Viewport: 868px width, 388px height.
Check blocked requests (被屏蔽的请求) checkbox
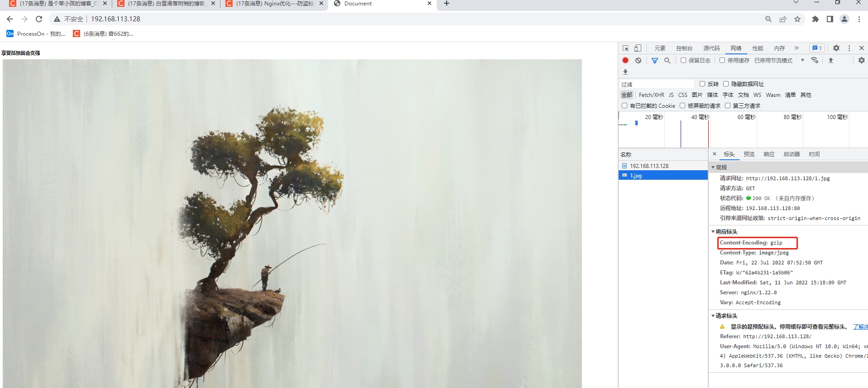pos(682,105)
